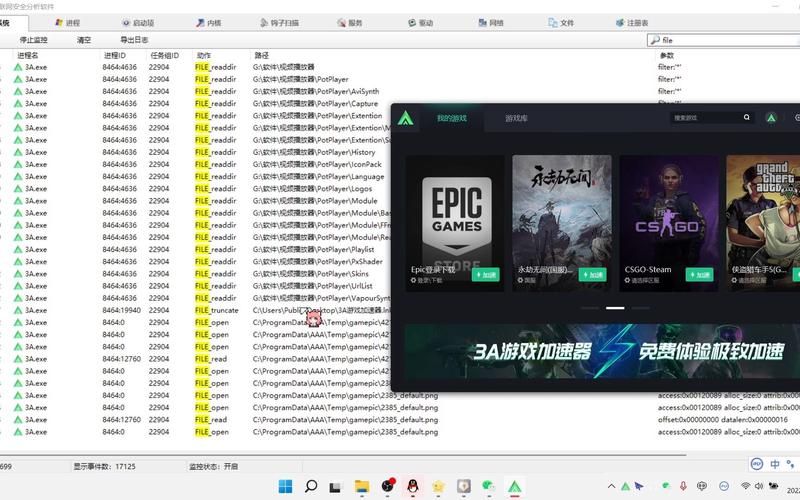Click the 参数 column header
The height and width of the screenshot is (500, 800).
click(x=666, y=55)
